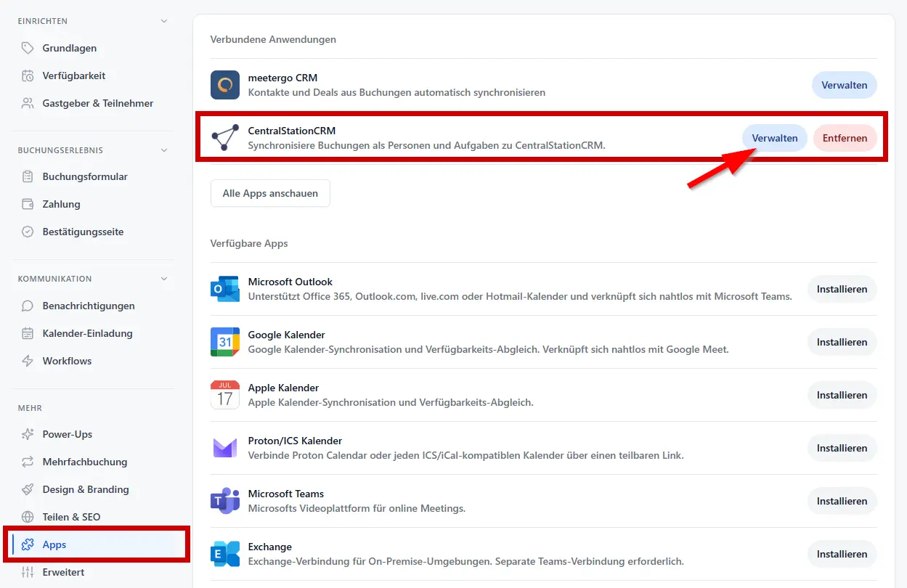This screenshot has width=907, height=588.
Task: Manage the meetergo CRM connection
Action: 845,85
